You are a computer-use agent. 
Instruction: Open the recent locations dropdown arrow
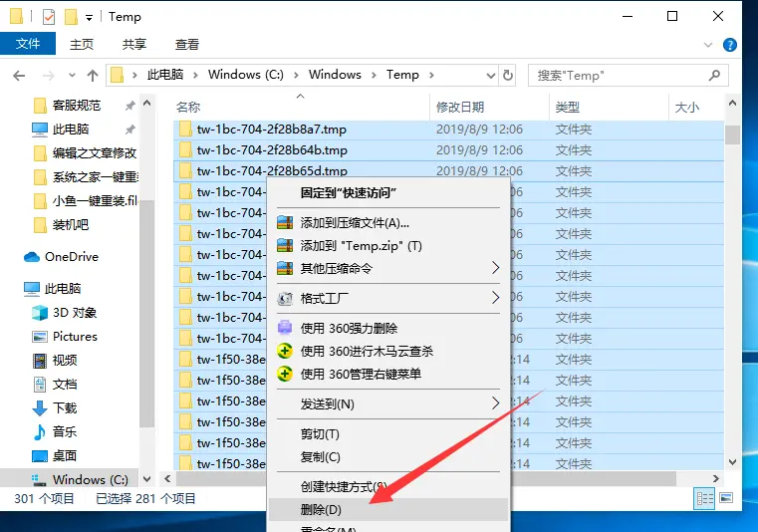pos(72,76)
